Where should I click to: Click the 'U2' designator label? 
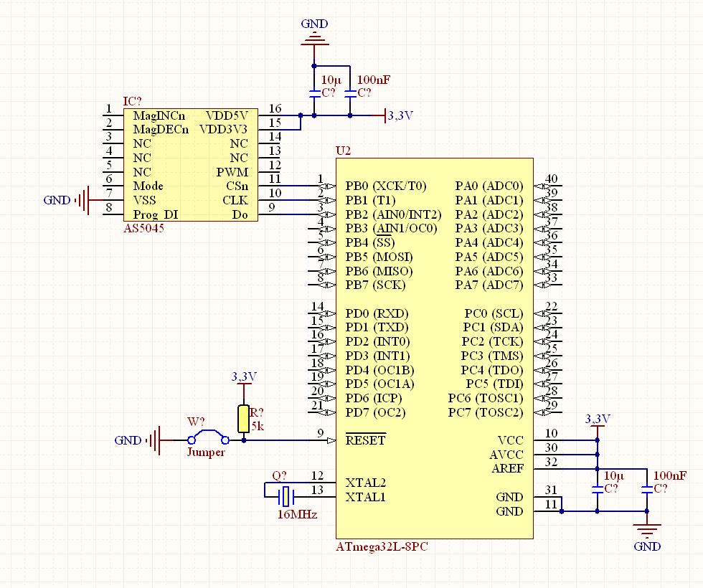(343, 151)
